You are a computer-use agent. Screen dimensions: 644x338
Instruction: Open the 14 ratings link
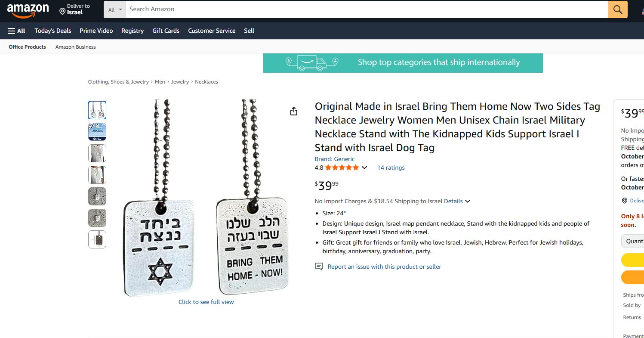(x=391, y=167)
